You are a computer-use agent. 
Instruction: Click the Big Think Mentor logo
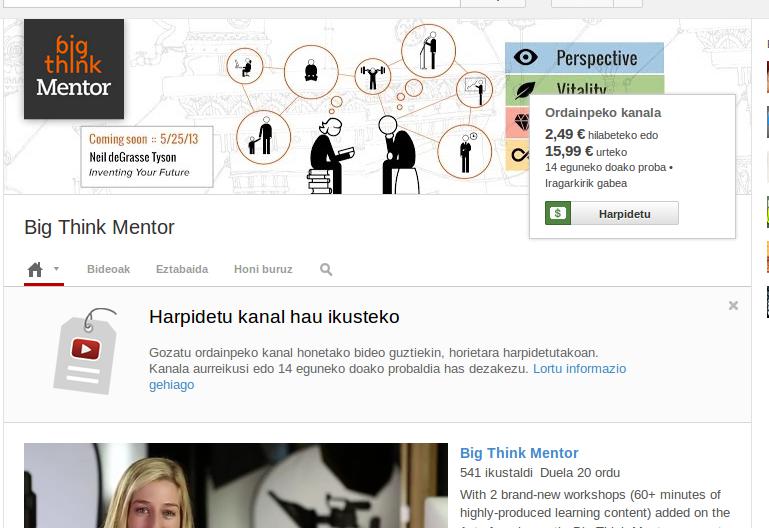tap(74, 69)
